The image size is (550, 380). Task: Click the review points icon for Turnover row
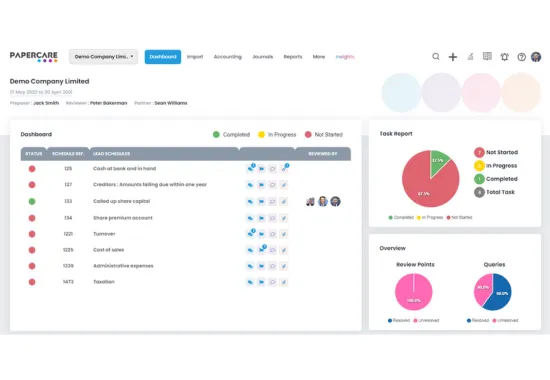click(250, 234)
